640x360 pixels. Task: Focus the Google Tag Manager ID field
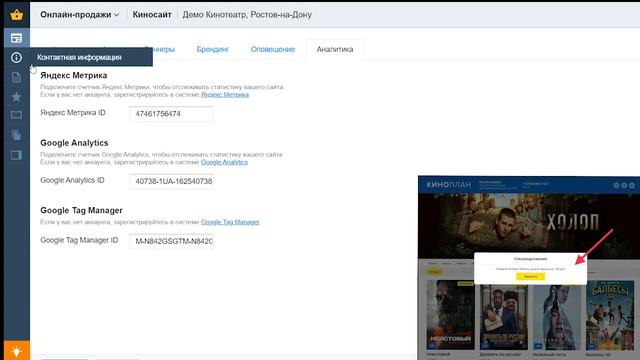tap(171, 241)
